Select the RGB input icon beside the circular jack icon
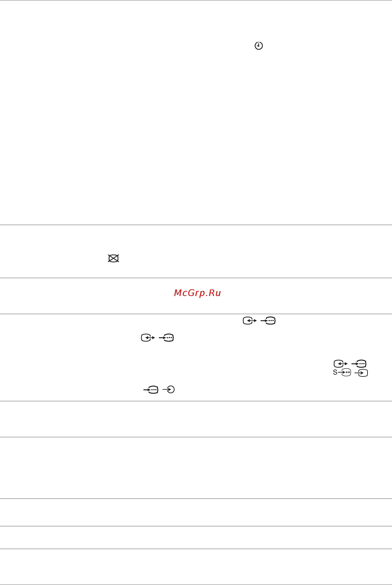Screen dimensions: 392x585 [151, 390]
